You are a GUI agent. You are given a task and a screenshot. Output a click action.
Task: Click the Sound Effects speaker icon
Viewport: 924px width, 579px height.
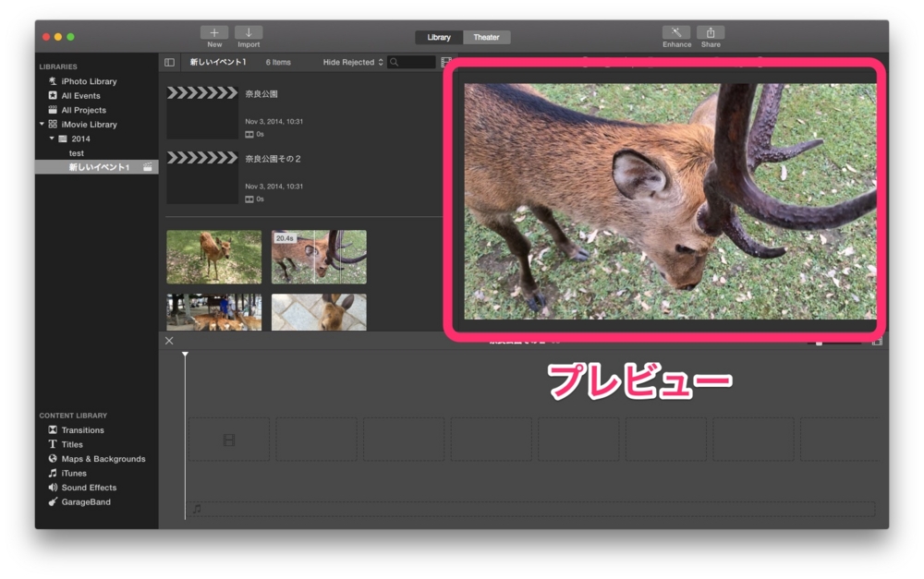pyautogui.click(x=53, y=487)
